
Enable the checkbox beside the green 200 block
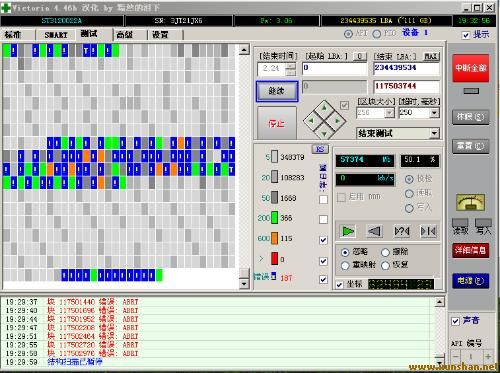pos(323,219)
